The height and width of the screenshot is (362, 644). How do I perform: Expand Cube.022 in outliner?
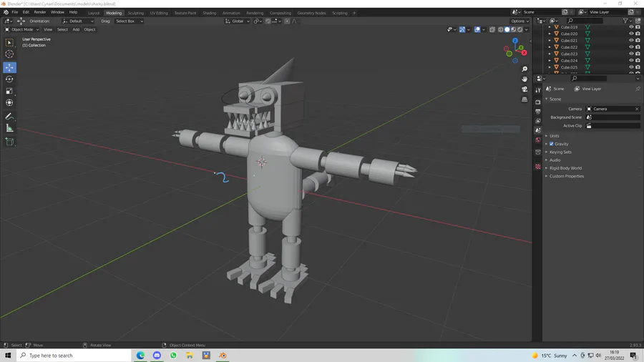pos(550,47)
